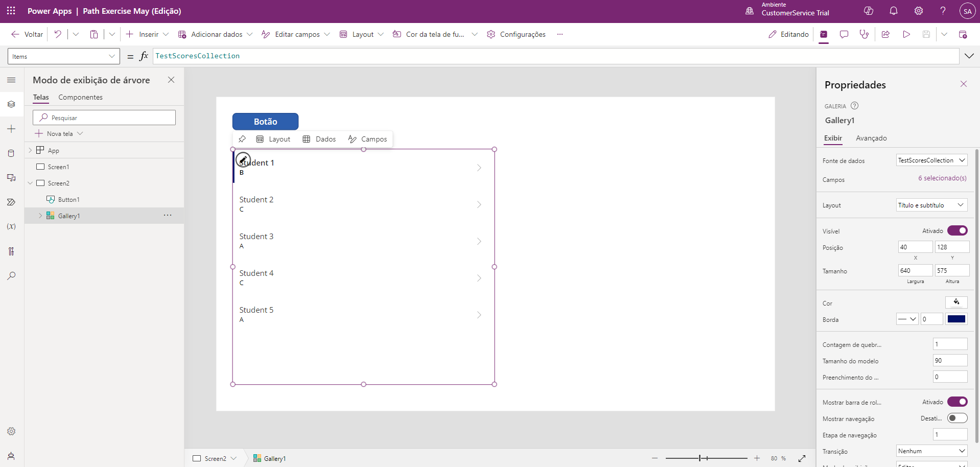Open the Inserir menu
The height and width of the screenshot is (467, 980).
[147, 34]
